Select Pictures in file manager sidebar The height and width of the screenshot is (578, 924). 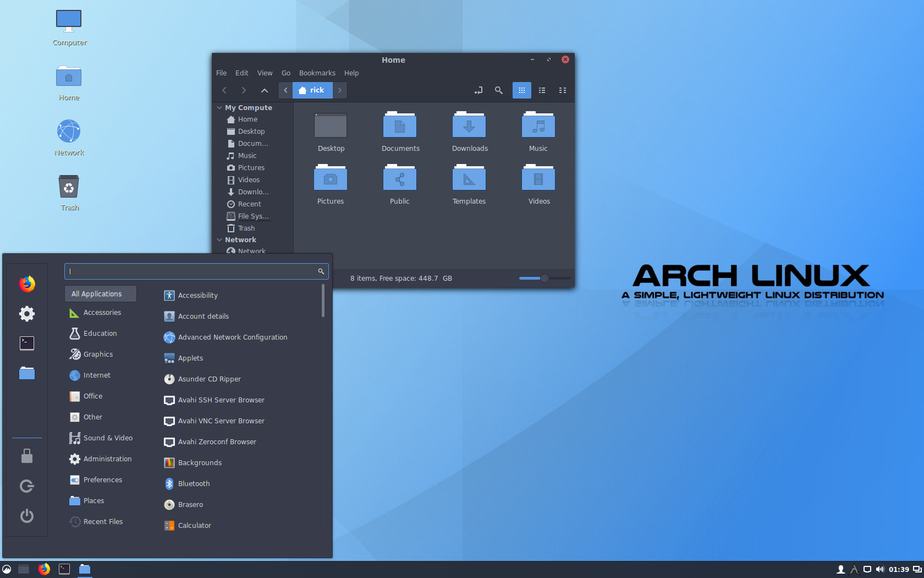pos(253,168)
